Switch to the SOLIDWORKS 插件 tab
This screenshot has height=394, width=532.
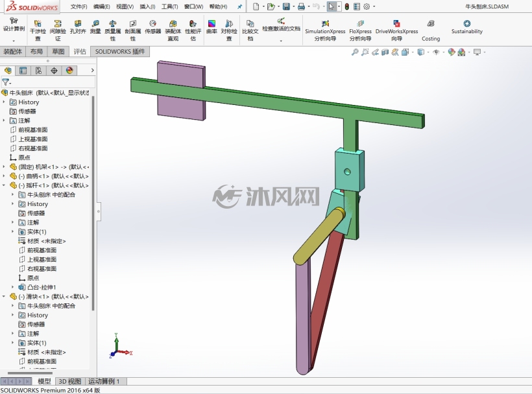(120, 51)
